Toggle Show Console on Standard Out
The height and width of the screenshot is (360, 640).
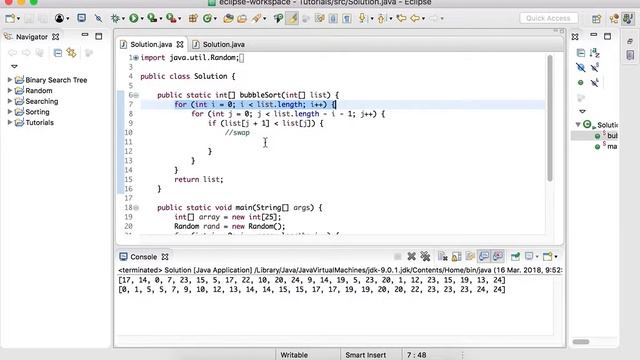tap(484, 256)
